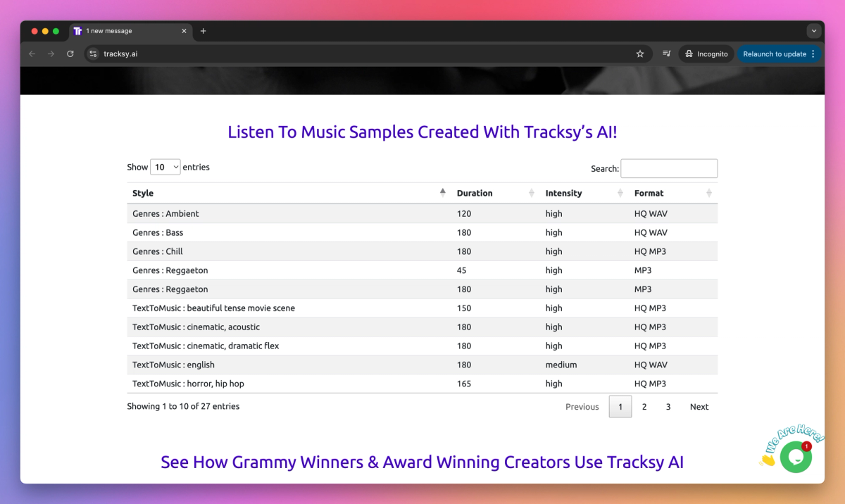Go to pagination page 3
845x504 pixels.
tap(668, 407)
